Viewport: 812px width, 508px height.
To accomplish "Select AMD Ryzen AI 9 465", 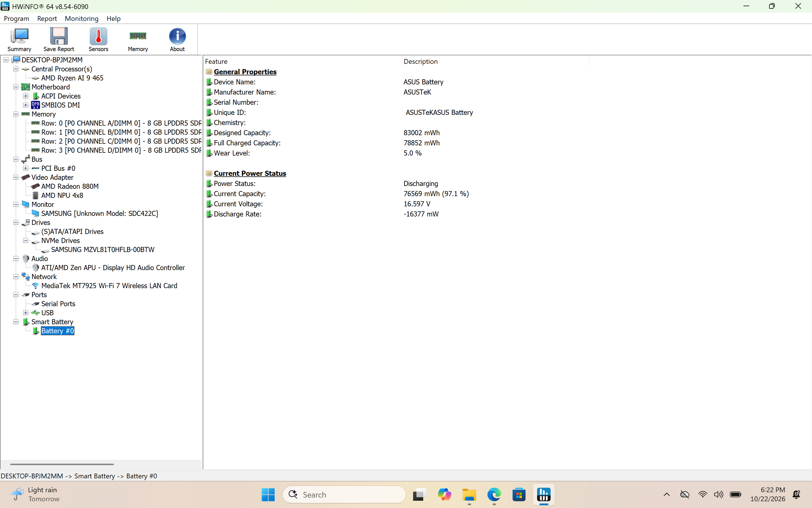I will [x=72, y=78].
